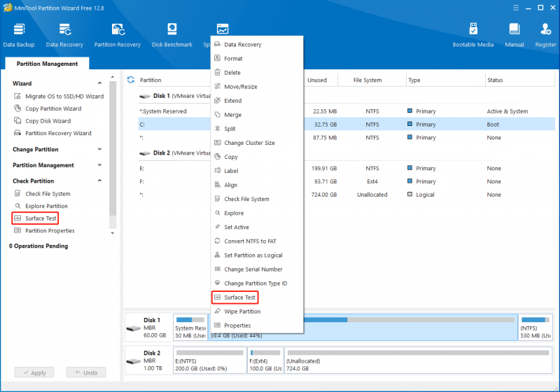Select Change Cluster Size menu entry
This screenshot has width=560, height=392.
pyautogui.click(x=257, y=142)
